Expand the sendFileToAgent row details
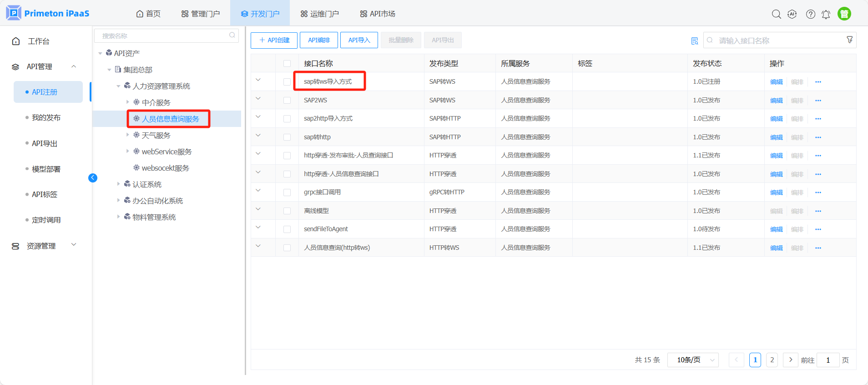The height and width of the screenshot is (385, 868). coord(258,228)
